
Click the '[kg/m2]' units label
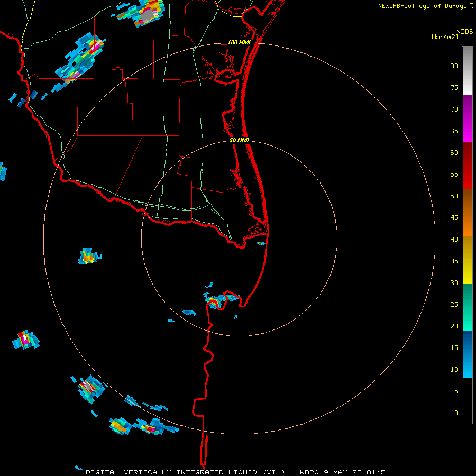445,37
